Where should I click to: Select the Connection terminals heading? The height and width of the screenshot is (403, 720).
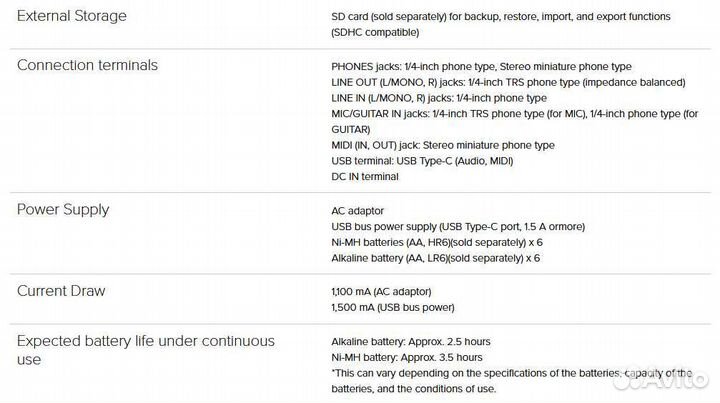coord(88,65)
